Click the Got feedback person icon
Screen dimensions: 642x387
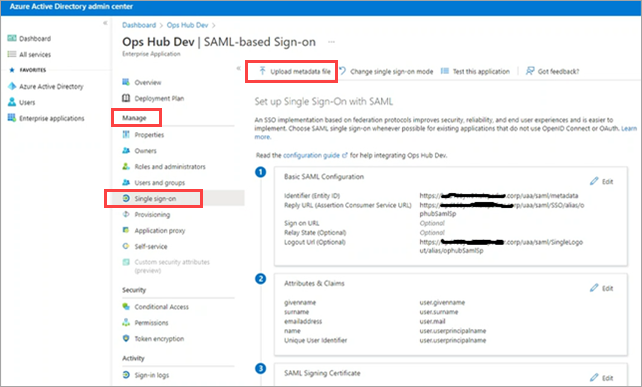point(530,71)
